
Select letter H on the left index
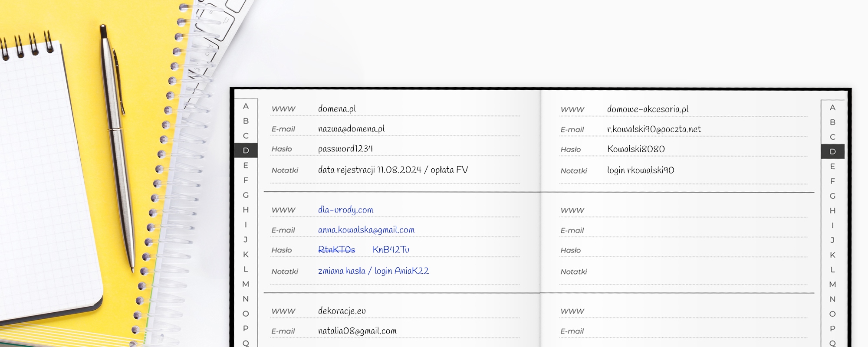(x=246, y=210)
